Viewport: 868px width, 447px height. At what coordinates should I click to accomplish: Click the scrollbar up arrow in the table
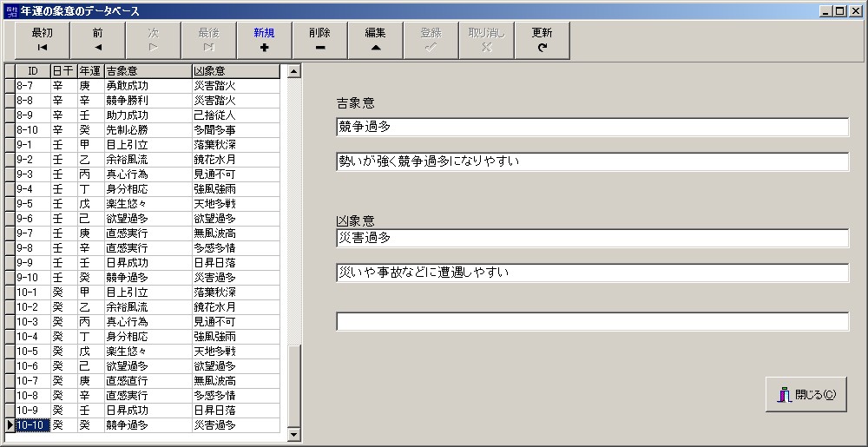click(294, 71)
